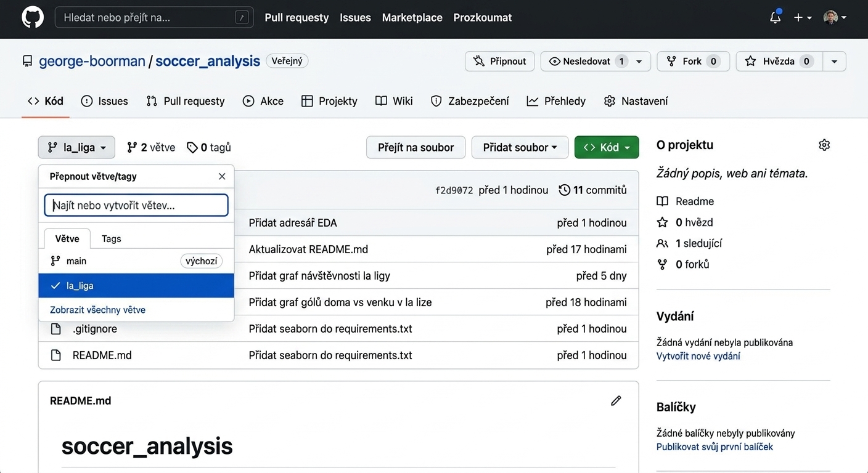Open commit 'Přidat graf gólů doma vs venku'
Screen dimensions: 868x473
tap(340, 302)
